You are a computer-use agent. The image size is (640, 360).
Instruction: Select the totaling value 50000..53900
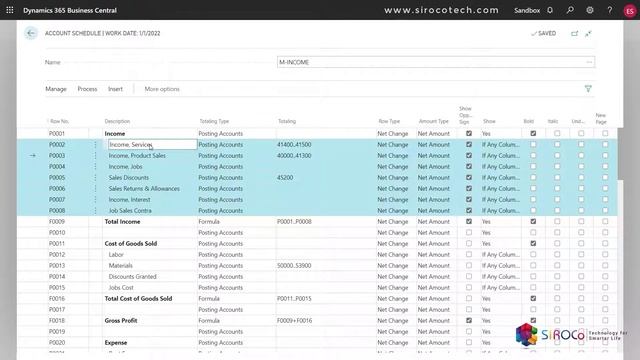tap(294, 266)
